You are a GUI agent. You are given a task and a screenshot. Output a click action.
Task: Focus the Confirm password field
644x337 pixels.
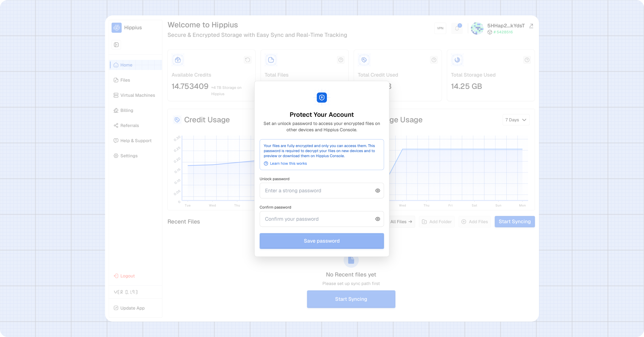322,219
